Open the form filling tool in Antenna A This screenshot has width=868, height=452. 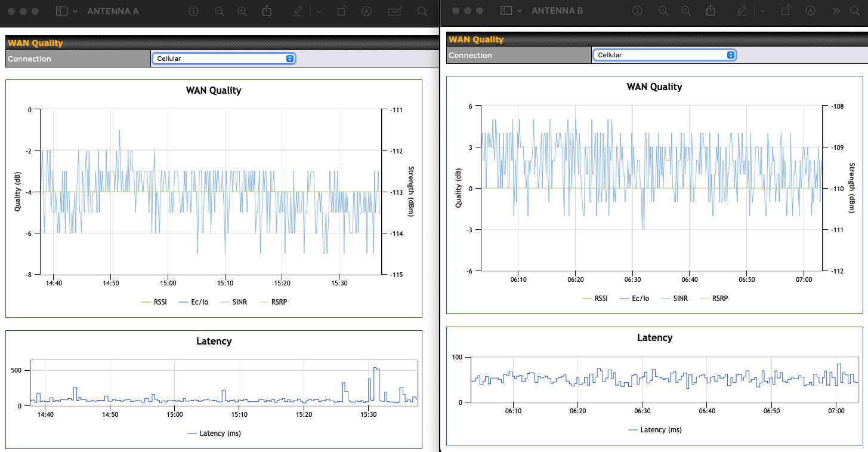click(x=394, y=11)
